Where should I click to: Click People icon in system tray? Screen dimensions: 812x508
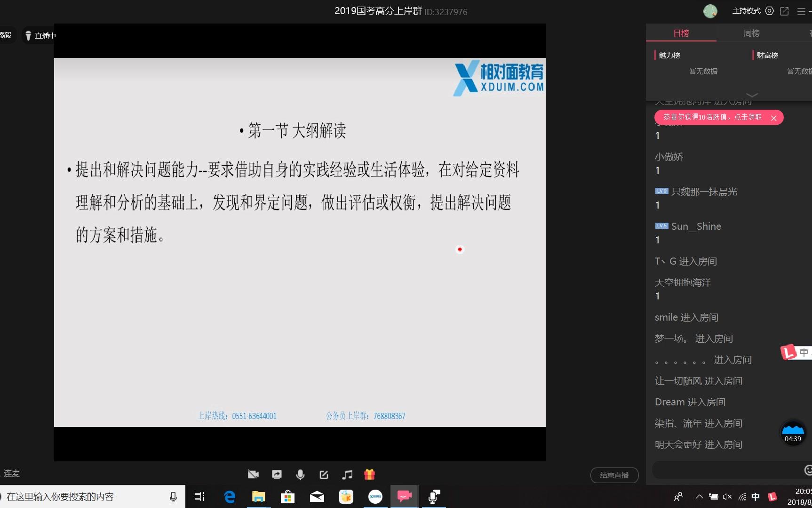678,497
